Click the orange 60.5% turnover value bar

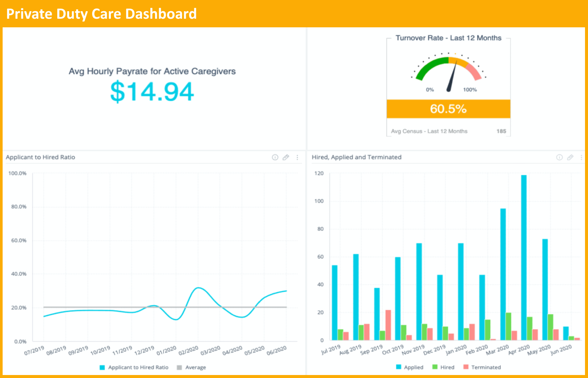(x=448, y=109)
